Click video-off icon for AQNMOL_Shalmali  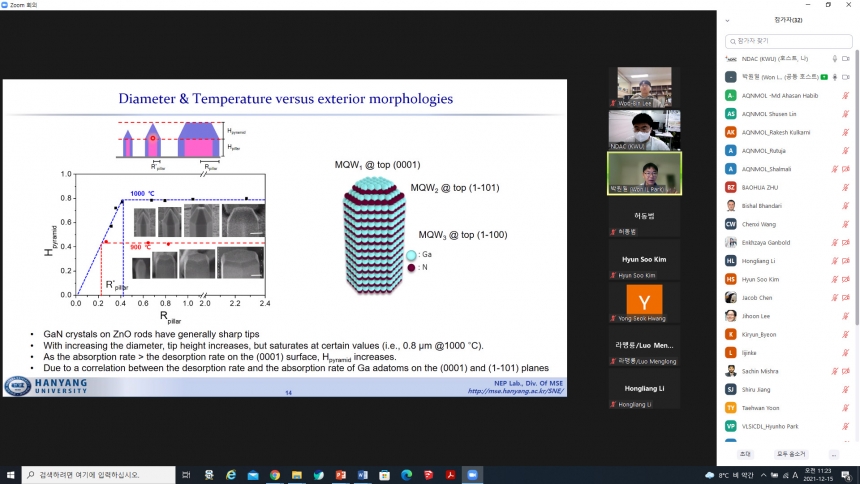pyautogui.click(x=846, y=168)
